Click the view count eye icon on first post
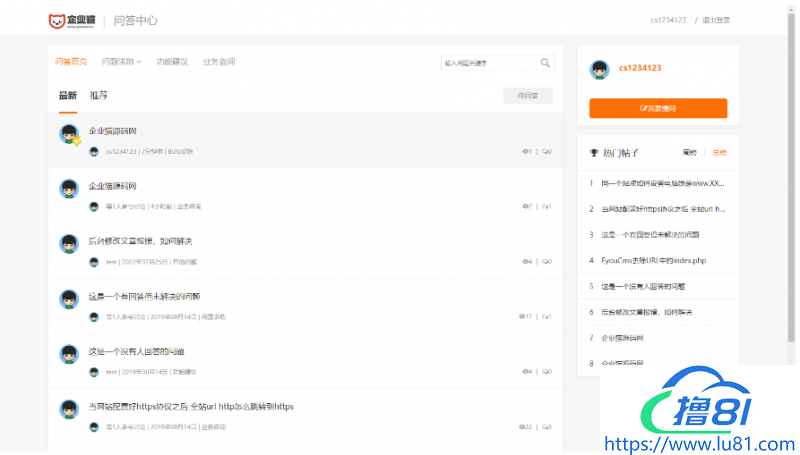This screenshot has width=800, height=455. [x=525, y=152]
